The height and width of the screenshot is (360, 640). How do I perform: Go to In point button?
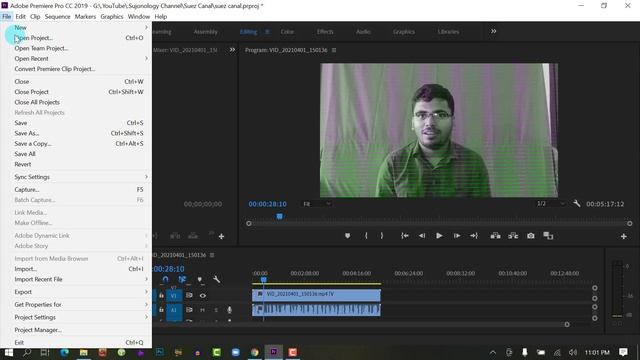click(404, 236)
